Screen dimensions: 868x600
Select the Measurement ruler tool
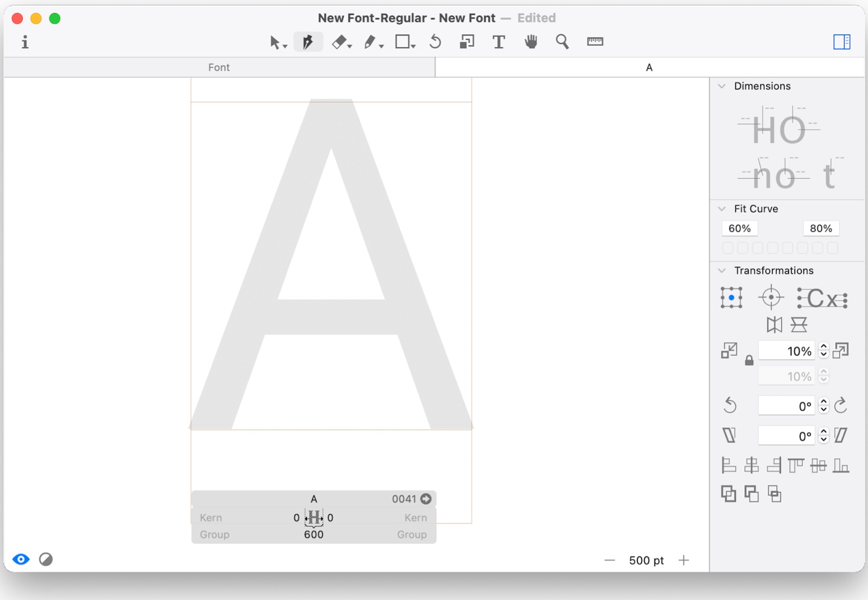595,42
